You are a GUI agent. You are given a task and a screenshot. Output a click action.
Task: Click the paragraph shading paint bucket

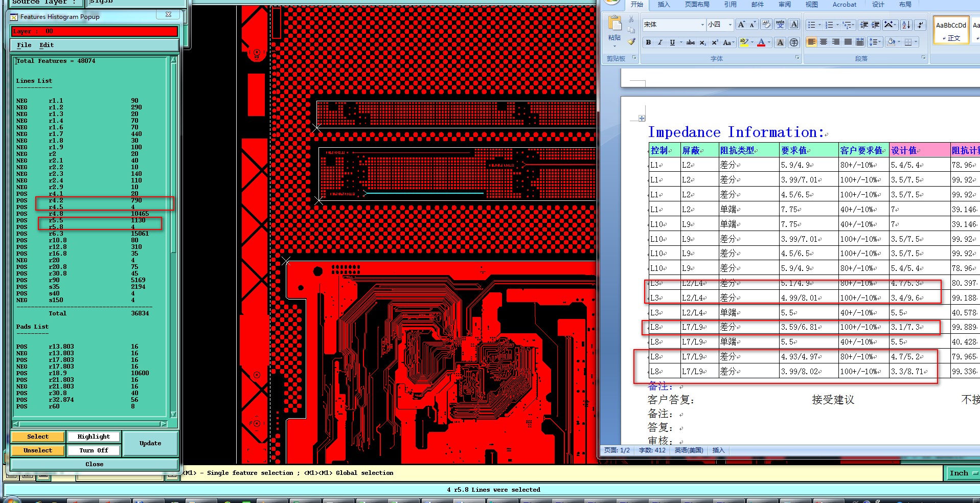click(891, 42)
